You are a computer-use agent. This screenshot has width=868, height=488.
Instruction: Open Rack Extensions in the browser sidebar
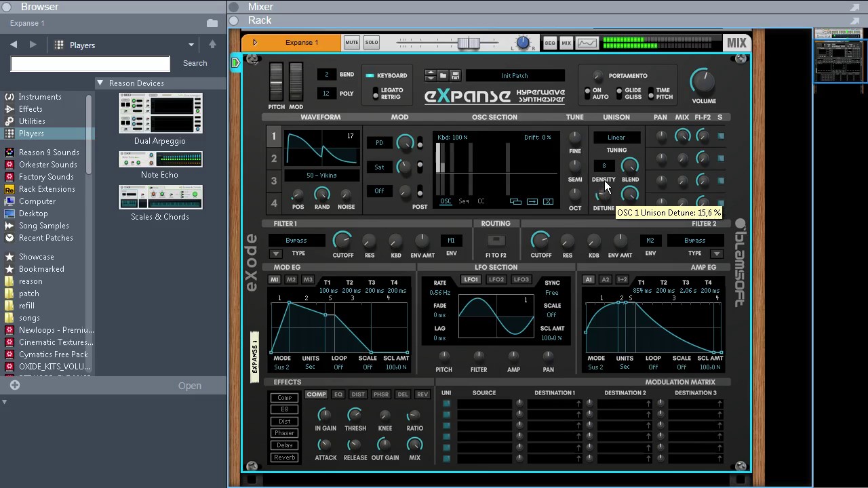pos(47,189)
